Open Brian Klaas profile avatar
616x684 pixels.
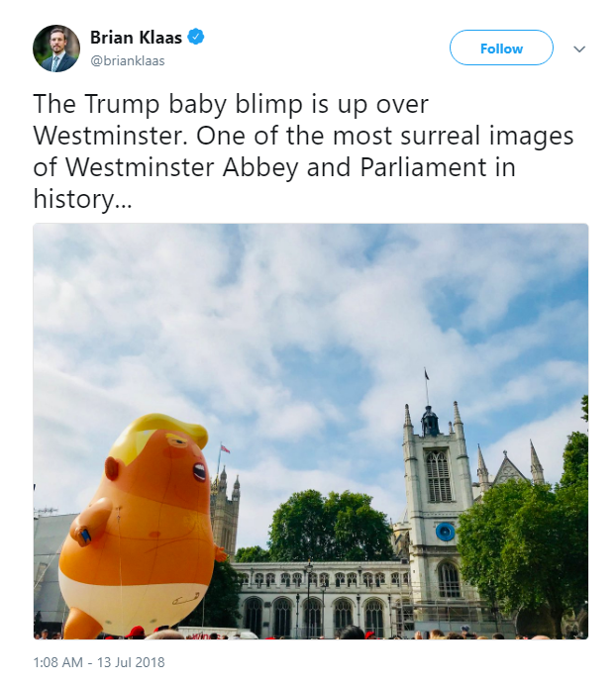[56, 49]
